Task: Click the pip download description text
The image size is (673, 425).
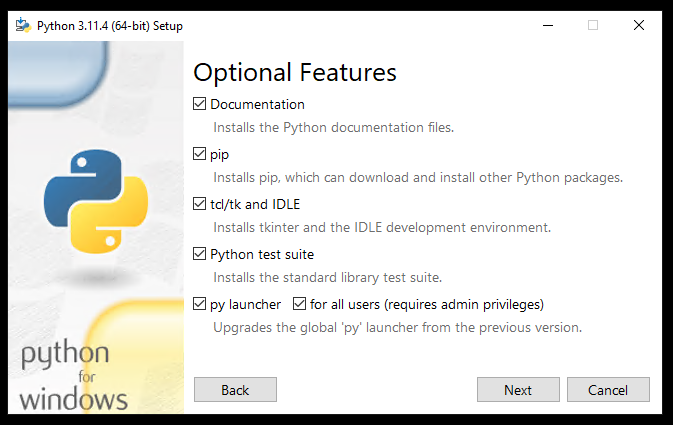Action: coord(417,178)
